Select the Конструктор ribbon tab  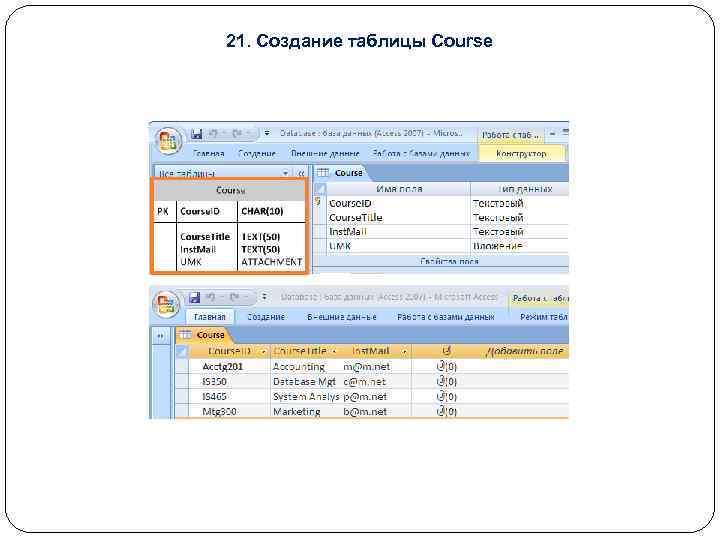pos(521,153)
